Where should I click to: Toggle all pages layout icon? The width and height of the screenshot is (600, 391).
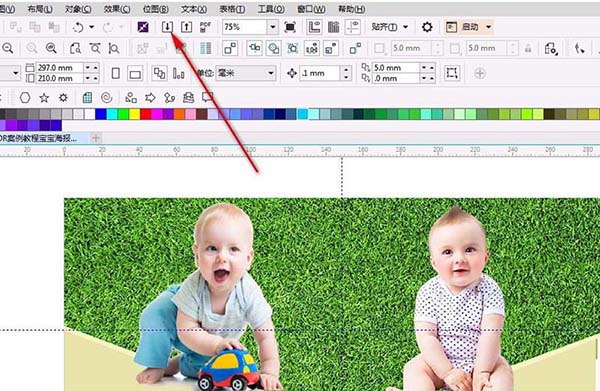tap(159, 73)
